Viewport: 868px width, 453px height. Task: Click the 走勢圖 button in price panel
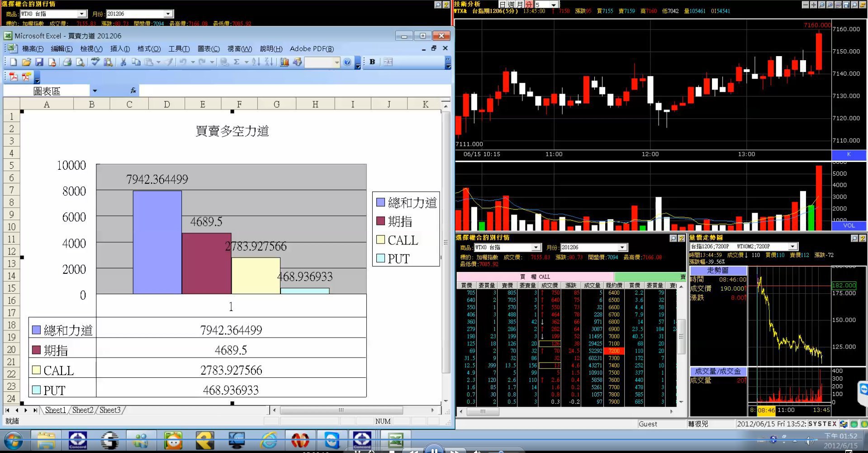point(718,270)
